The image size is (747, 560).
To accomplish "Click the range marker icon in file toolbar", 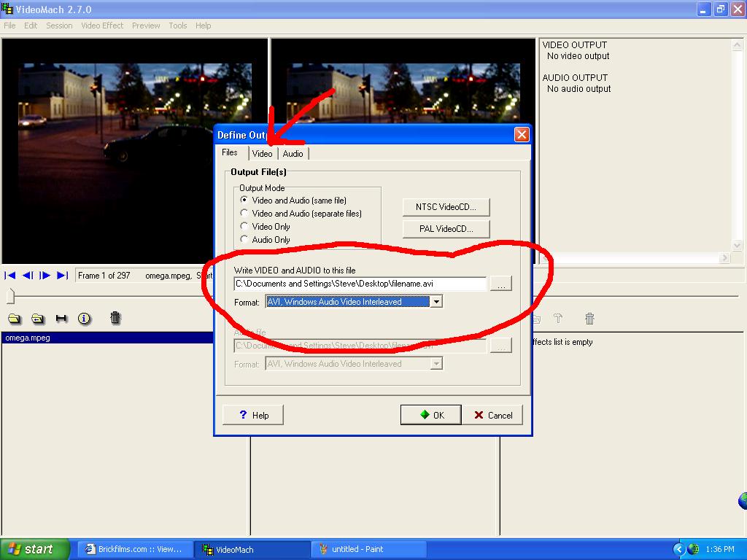I will pyautogui.click(x=61, y=318).
